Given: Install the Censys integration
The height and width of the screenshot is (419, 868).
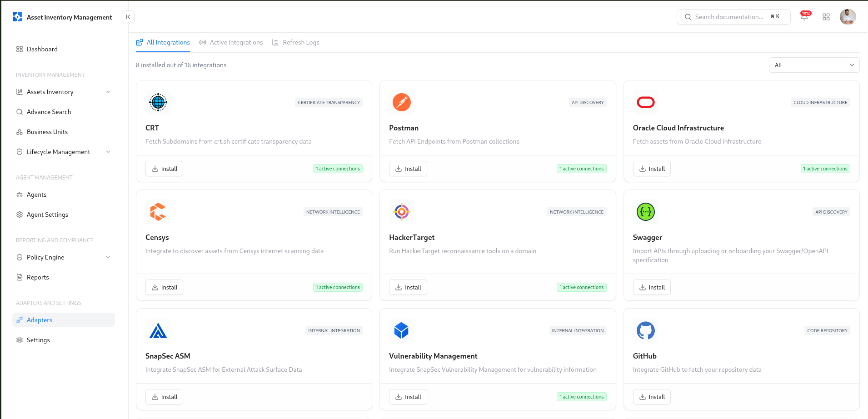Looking at the screenshot, I should pyautogui.click(x=165, y=287).
